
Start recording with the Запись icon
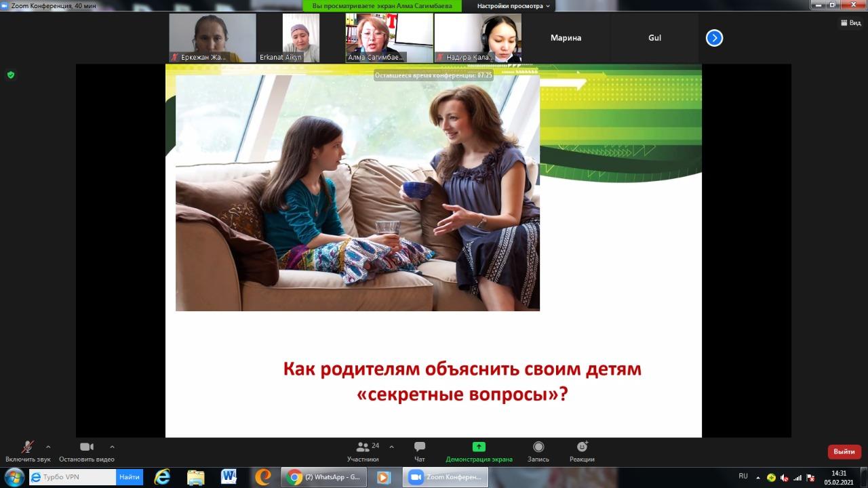click(538, 447)
